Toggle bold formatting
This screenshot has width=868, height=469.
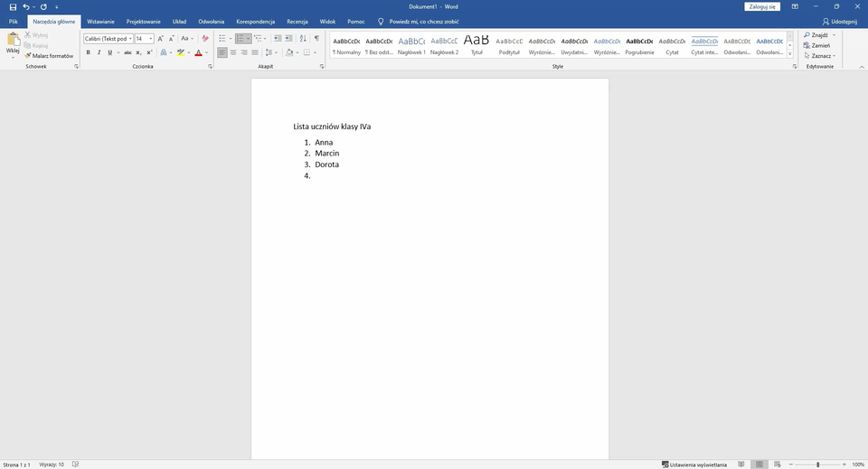(88, 52)
